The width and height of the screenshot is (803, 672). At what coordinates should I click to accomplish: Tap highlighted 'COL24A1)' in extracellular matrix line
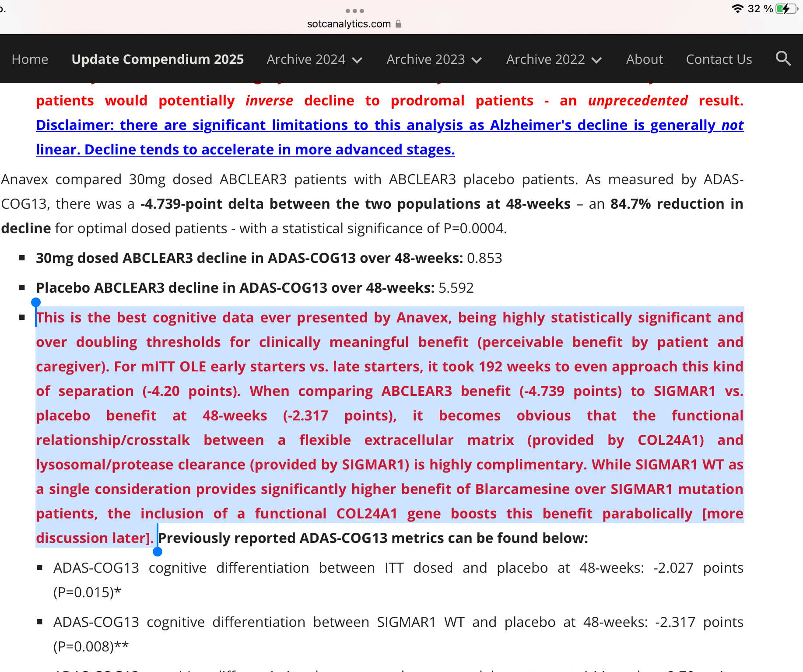click(x=671, y=440)
